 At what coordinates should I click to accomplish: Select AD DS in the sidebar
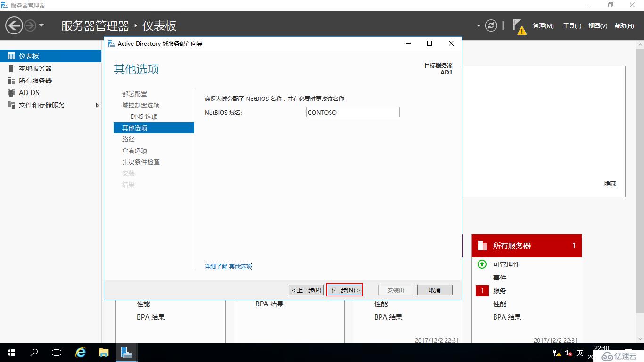[50, 93]
